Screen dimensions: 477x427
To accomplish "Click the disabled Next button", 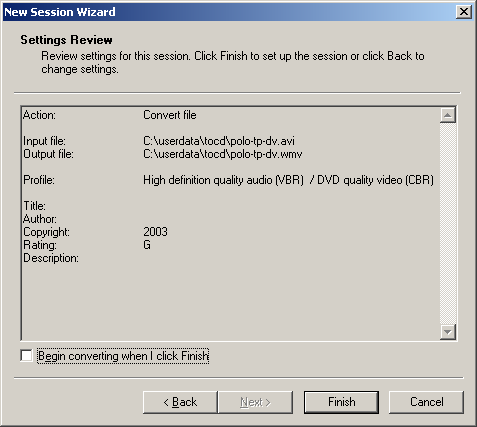I will [x=255, y=402].
